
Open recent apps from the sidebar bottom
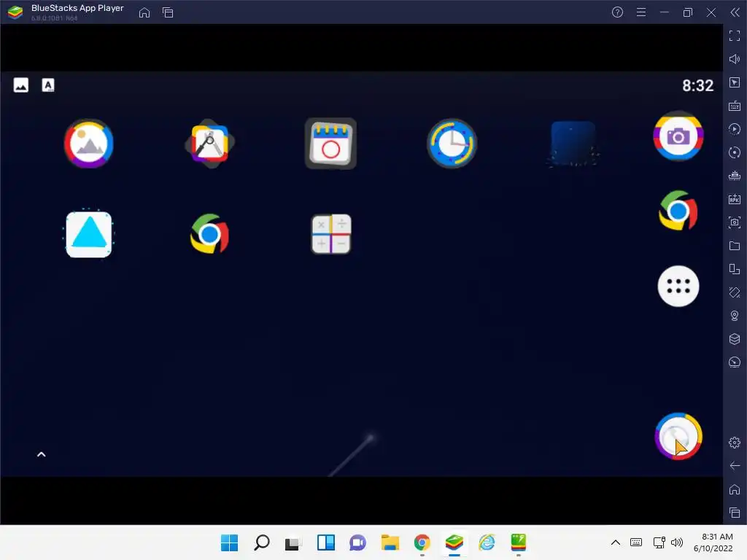735,513
